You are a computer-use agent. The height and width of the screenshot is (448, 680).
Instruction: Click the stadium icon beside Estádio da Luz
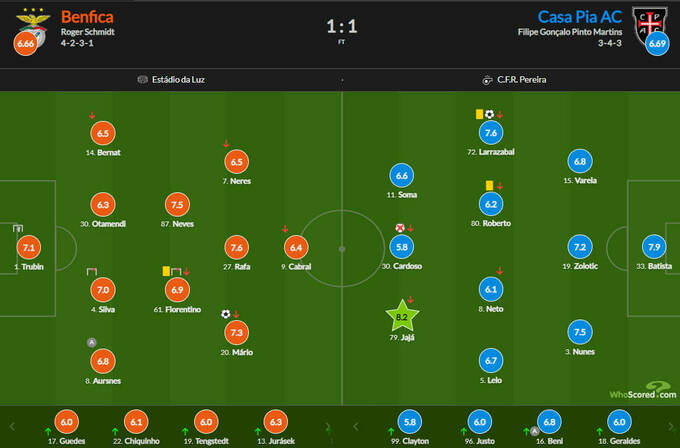142,79
